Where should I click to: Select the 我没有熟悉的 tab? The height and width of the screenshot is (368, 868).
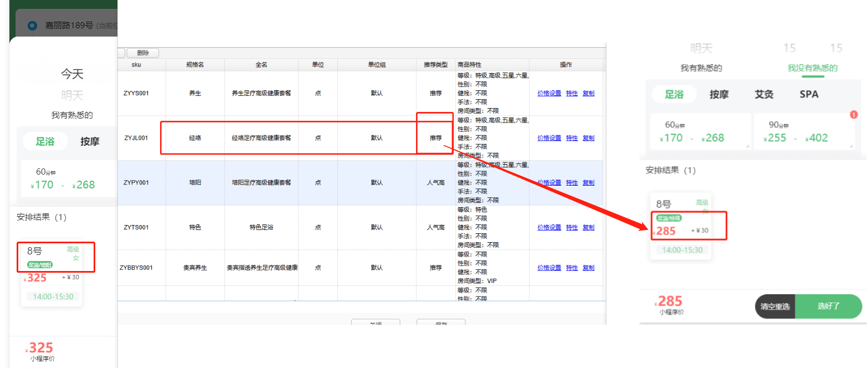(x=813, y=68)
